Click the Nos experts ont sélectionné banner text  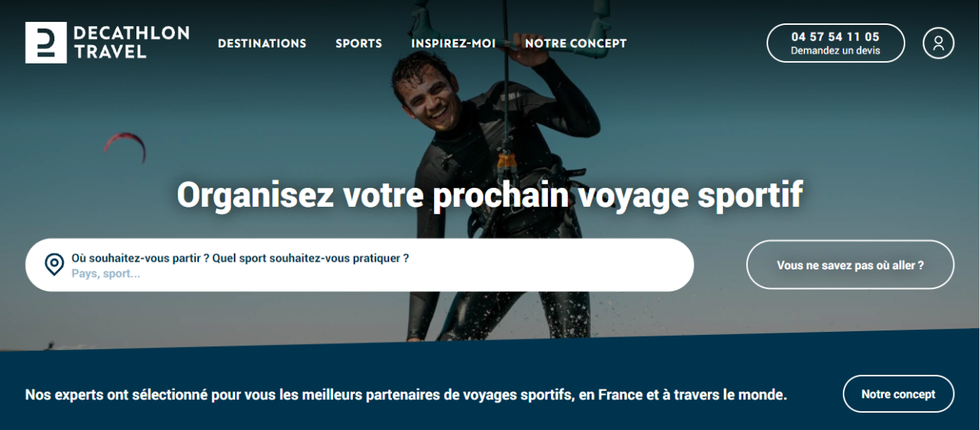(x=406, y=395)
